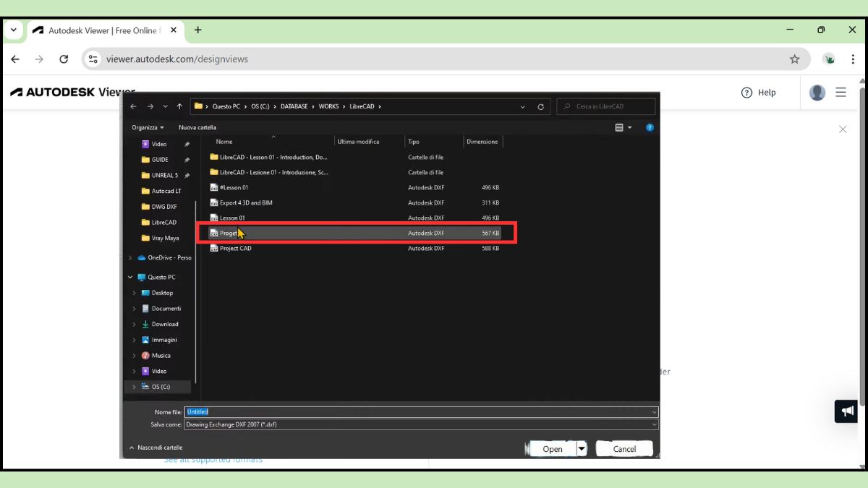Bookmark this page with the star
Viewport: 868px width, 488px height.
(795, 59)
